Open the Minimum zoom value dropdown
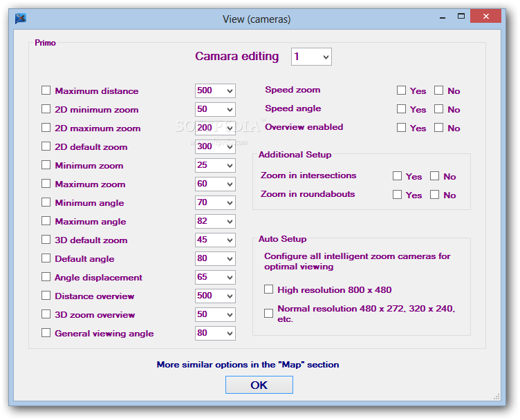This screenshot has height=420, width=520. tap(215, 165)
